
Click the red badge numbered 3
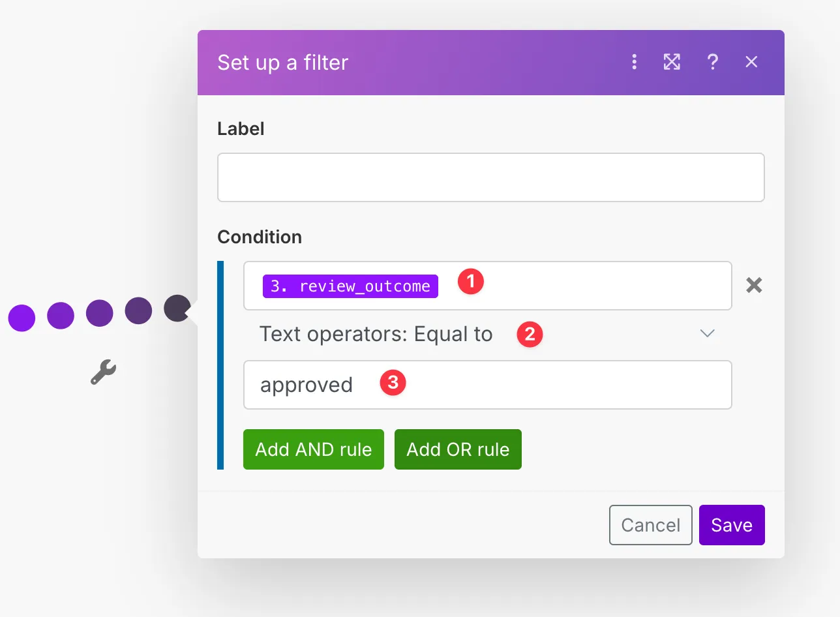coord(393,383)
